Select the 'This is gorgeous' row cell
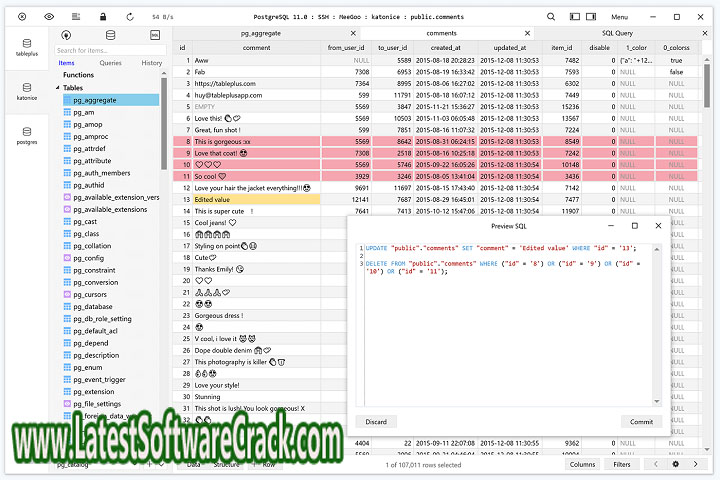Viewport: 720px width, 480px height. 256,141
